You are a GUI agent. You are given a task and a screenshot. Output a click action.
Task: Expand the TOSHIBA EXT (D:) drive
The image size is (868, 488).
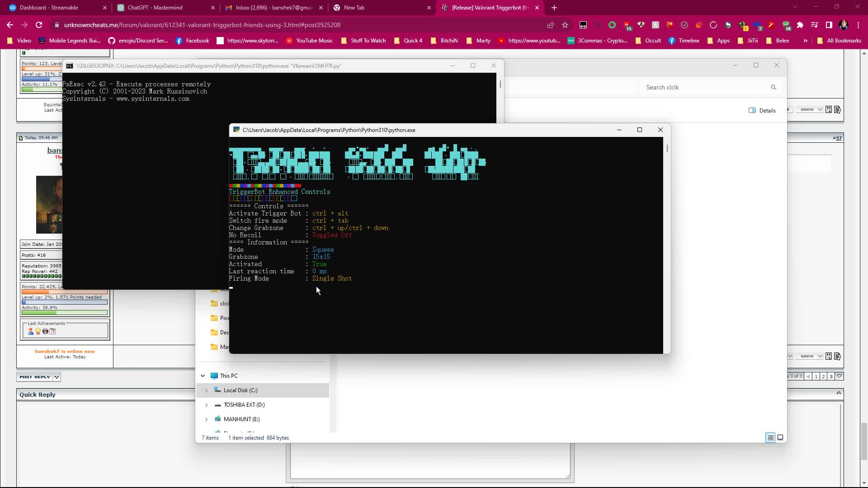(207, 405)
